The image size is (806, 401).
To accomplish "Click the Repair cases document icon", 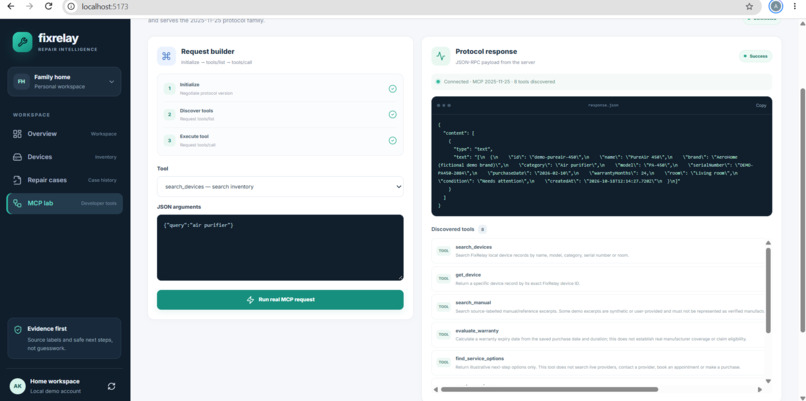I will (17, 180).
